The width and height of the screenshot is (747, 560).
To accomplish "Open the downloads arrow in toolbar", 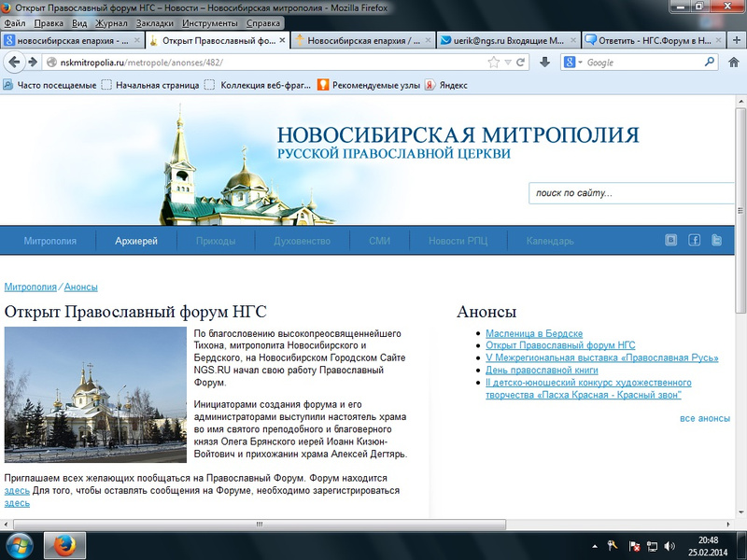I will click(545, 63).
